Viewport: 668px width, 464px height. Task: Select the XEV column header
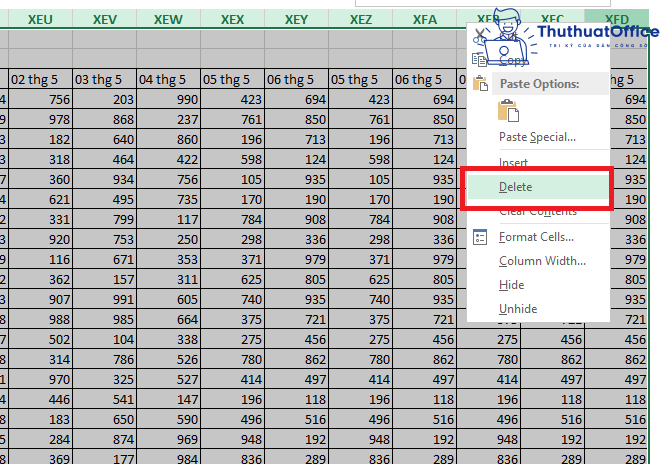point(105,19)
